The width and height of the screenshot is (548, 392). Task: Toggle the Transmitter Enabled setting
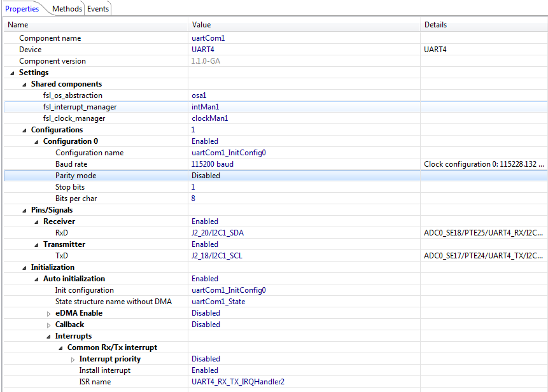click(x=204, y=244)
